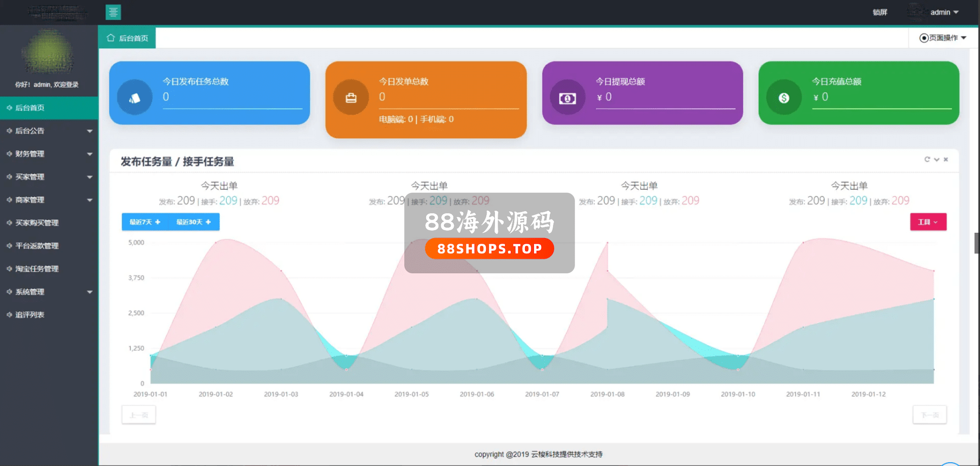Click the 最近30天 button

pyautogui.click(x=193, y=222)
